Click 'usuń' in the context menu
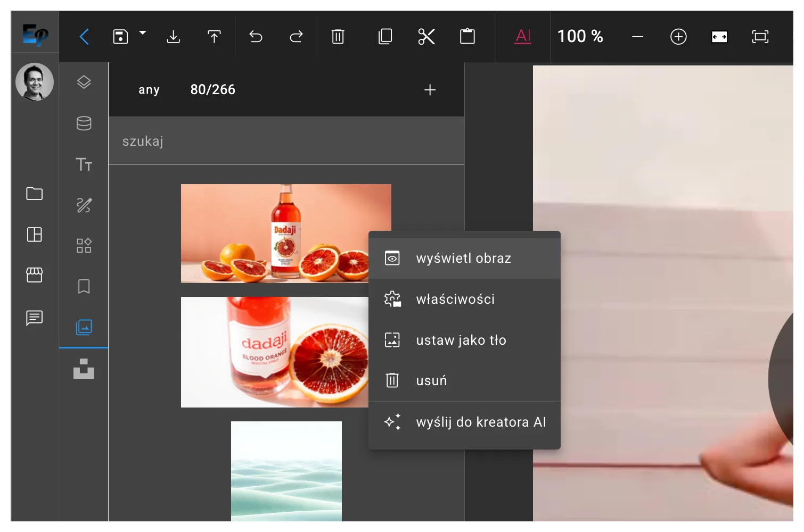Screen dimensions: 804x532 pyautogui.click(x=431, y=381)
